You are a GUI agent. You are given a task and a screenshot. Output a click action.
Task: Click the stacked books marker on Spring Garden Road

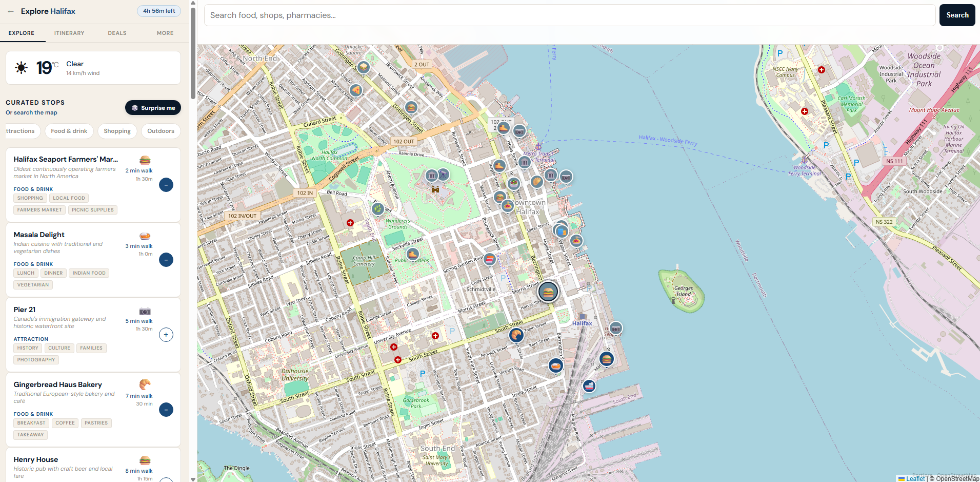pyautogui.click(x=490, y=259)
